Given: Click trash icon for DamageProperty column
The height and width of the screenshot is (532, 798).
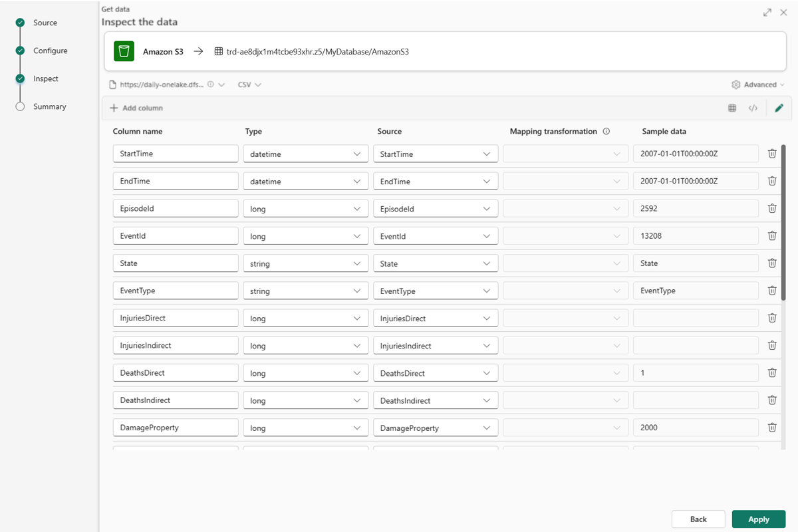Looking at the screenshot, I should click(x=772, y=428).
